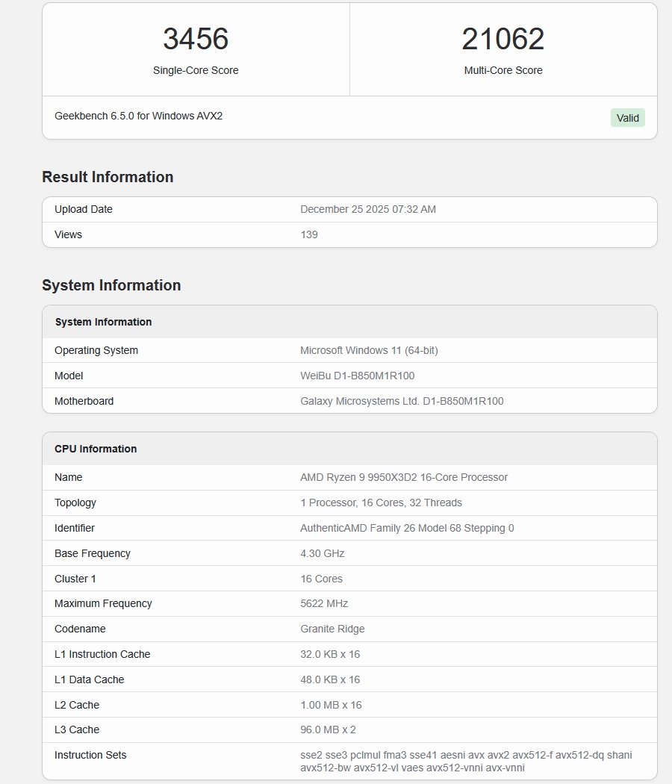Image resolution: width=672 pixels, height=784 pixels.
Task: Select the Result Information heading
Action: tap(108, 177)
